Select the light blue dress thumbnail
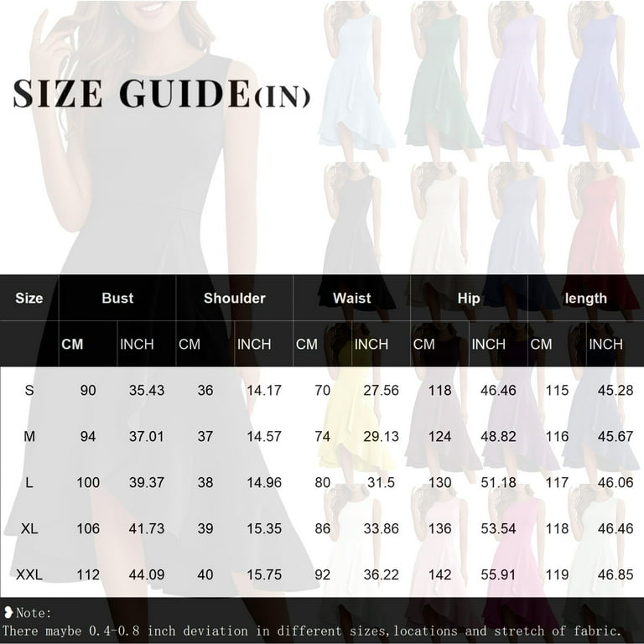 [356, 80]
